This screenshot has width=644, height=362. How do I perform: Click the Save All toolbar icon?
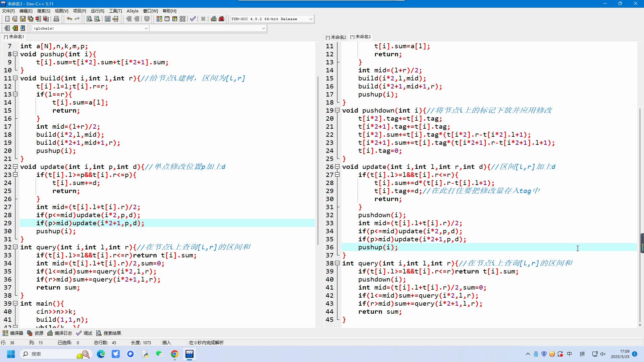(31, 19)
